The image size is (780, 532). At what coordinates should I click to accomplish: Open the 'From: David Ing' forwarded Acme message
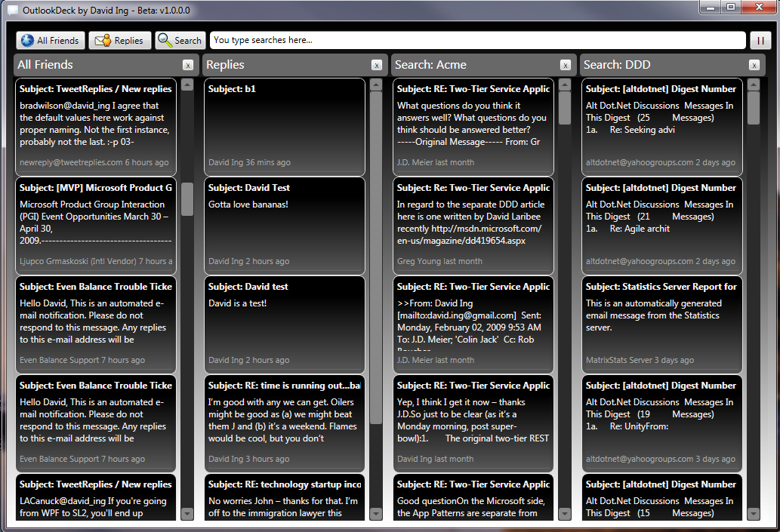click(x=473, y=324)
